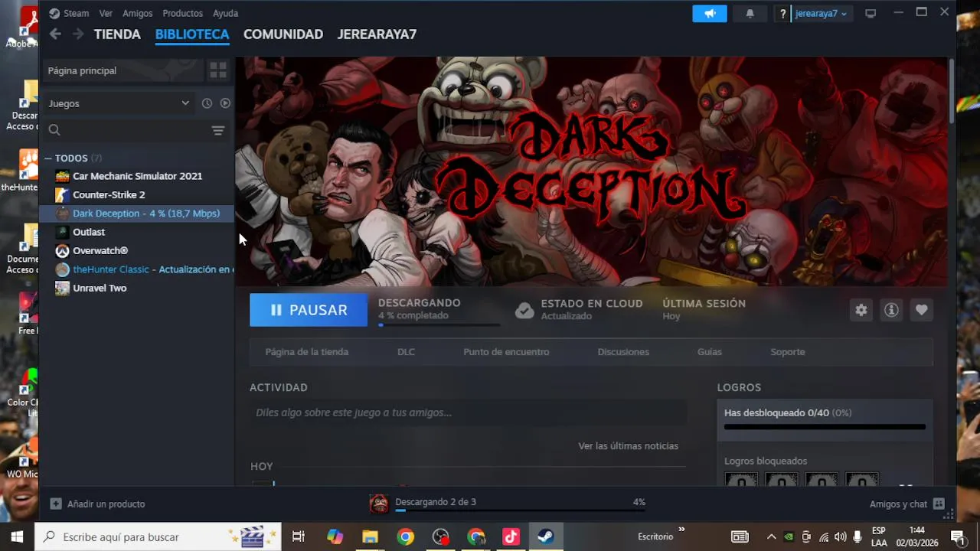
Task: Open the Dark Deception download thumbnail
Action: tap(379, 503)
